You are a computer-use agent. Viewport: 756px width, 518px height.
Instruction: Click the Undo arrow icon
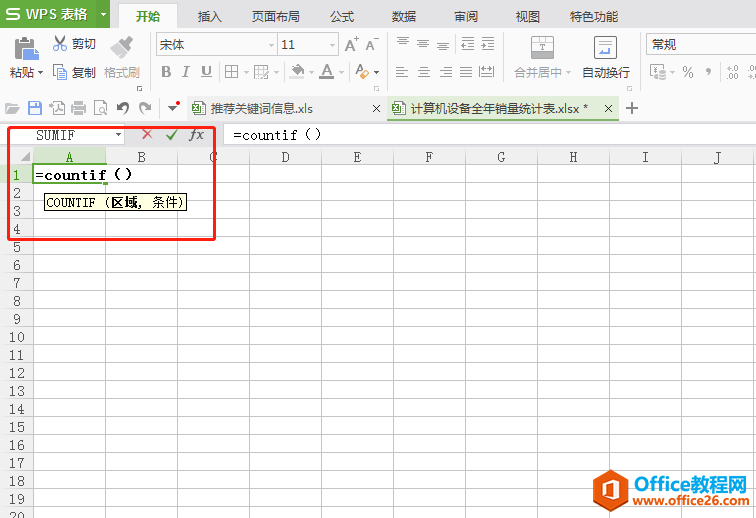122,108
